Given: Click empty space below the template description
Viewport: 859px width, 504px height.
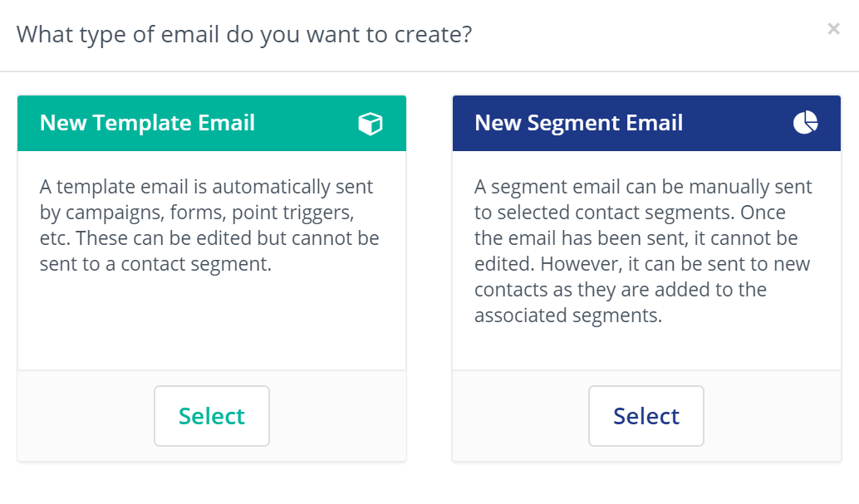Looking at the screenshot, I should coord(212,324).
